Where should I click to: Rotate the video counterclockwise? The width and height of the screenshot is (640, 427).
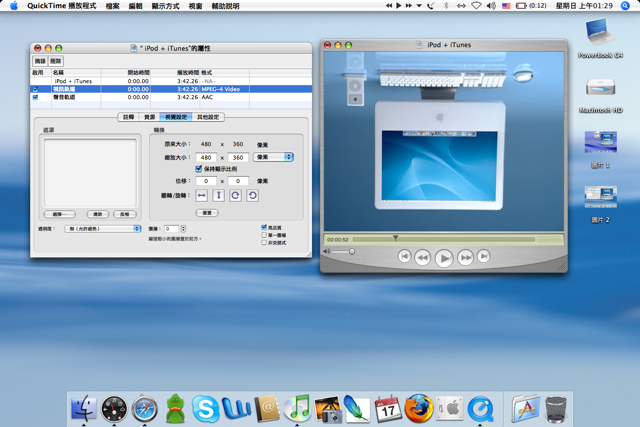(x=253, y=196)
